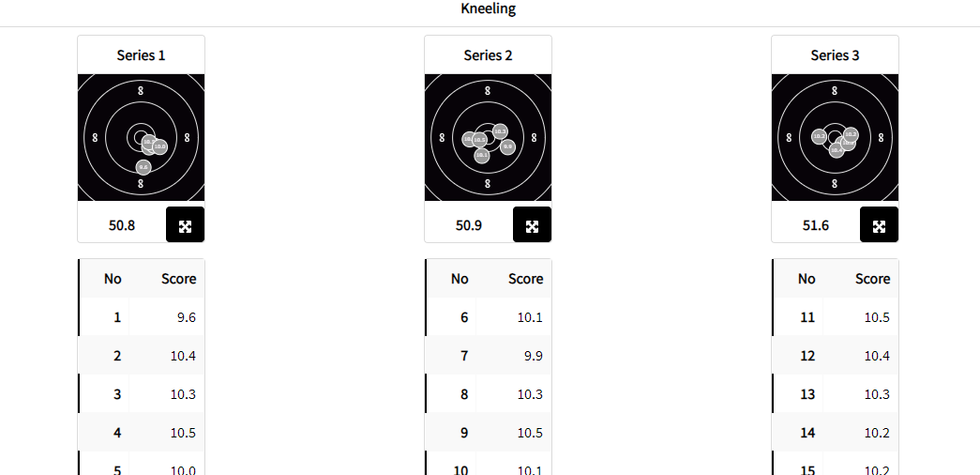Click the Score column header in the Series 1 table
Image resolution: width=980 pixels, height=475 pixels.
click(178, 279)
